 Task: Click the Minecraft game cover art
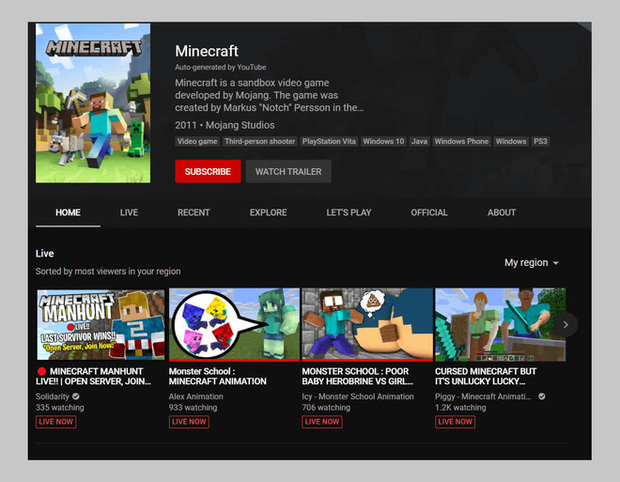pyautogui.click(x=93, y=104)
